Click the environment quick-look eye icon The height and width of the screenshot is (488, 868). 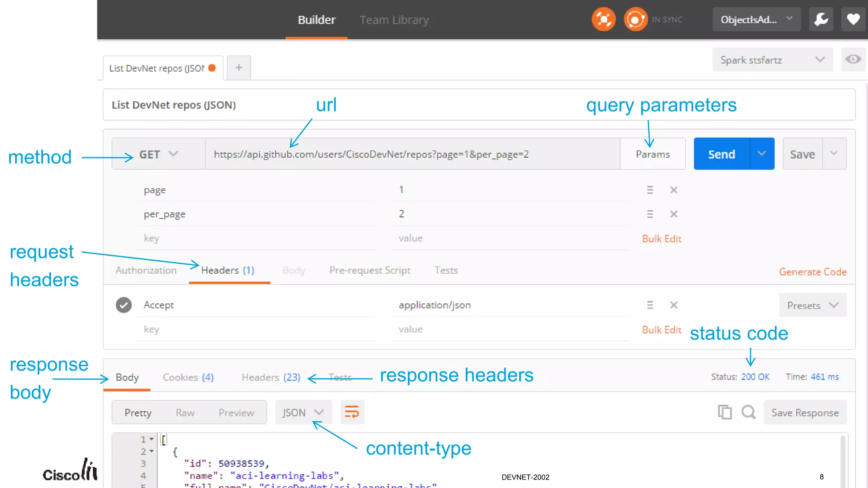click(x=853, y=59)
